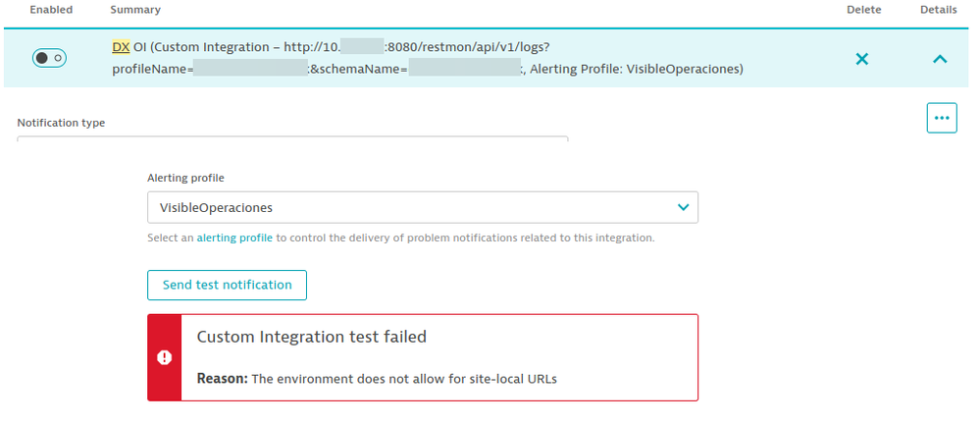Click the Enabled column header

(51, 10)
